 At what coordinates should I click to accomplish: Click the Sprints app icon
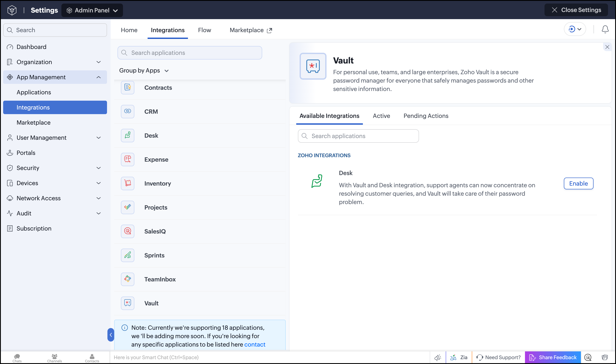pos(128,255)
